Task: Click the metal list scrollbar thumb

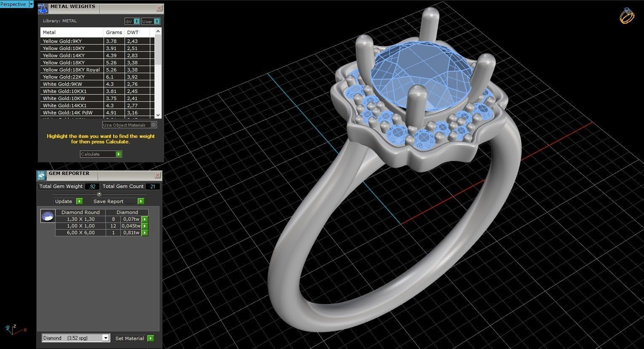Action: tap(158, 50)
